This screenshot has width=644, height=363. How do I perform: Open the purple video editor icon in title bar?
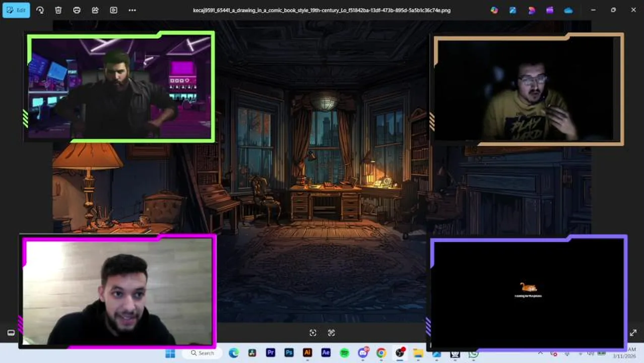(550, 10)
